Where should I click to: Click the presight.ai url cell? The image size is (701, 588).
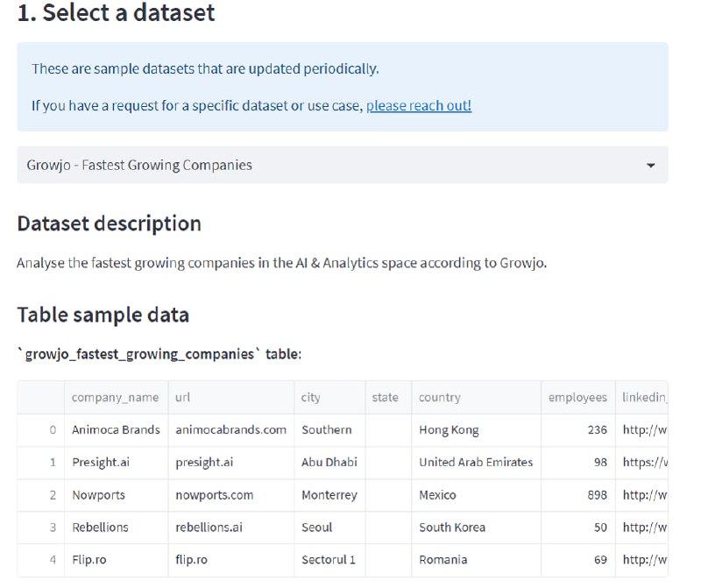point(231,463)
